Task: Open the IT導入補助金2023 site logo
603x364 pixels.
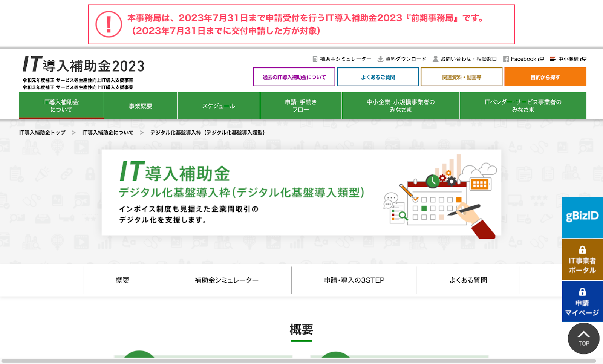Action: [x=84, y=64]
